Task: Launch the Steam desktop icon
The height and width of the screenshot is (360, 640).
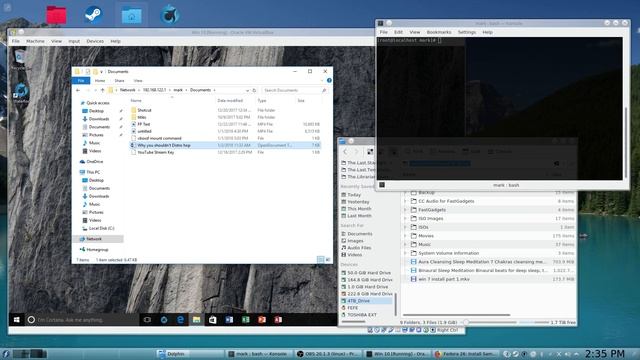Action: pyautogui.click(x=93, y=15)
